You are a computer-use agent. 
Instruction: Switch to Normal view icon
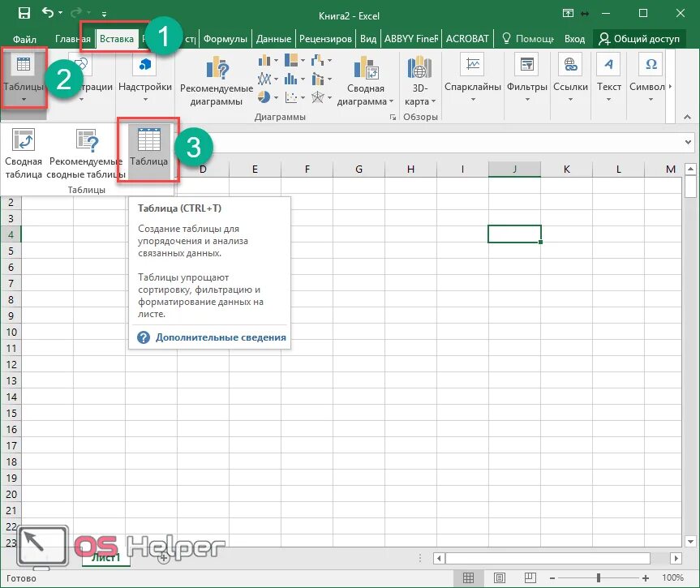click(468, 578)
